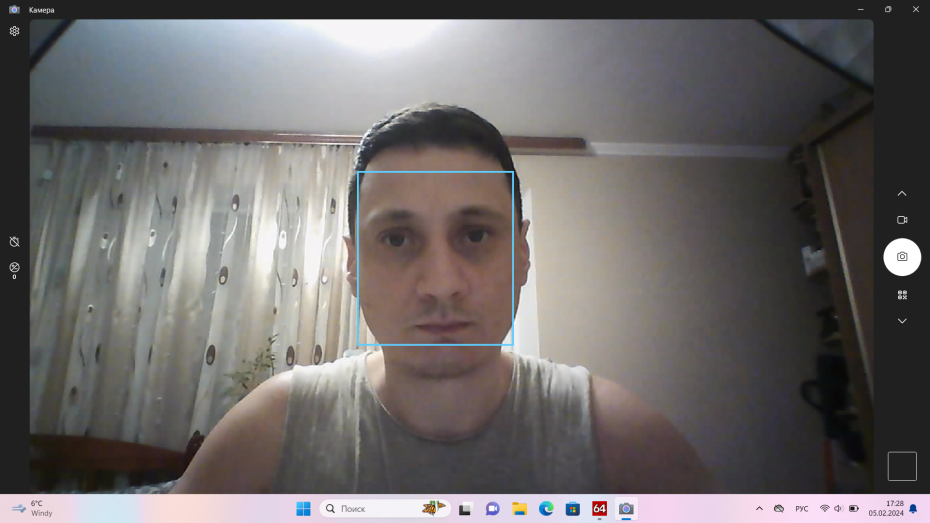
Task: Open the weather widget 6°C Windy
Action: 33,509
